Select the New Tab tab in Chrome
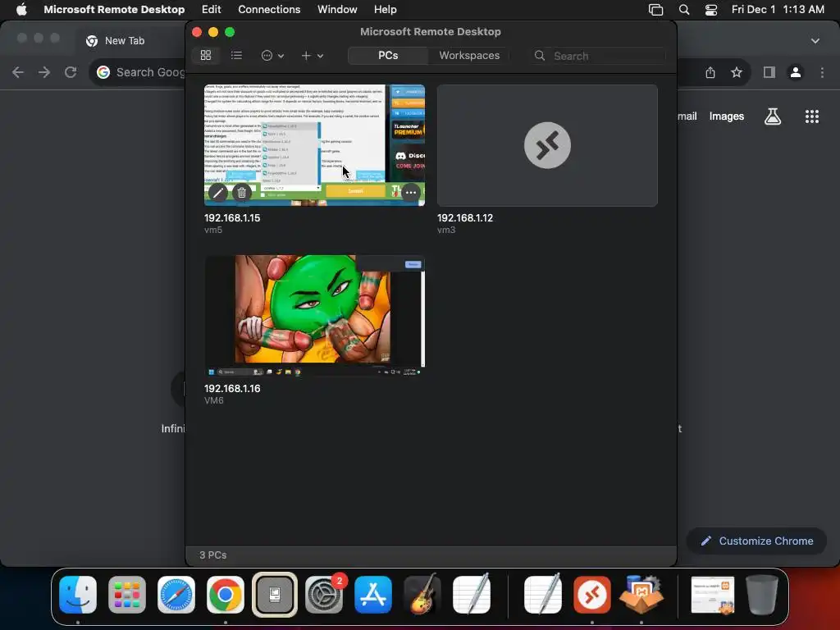This screenshot has width=840, height=630. pyautogui.click(x=125, y=41)
